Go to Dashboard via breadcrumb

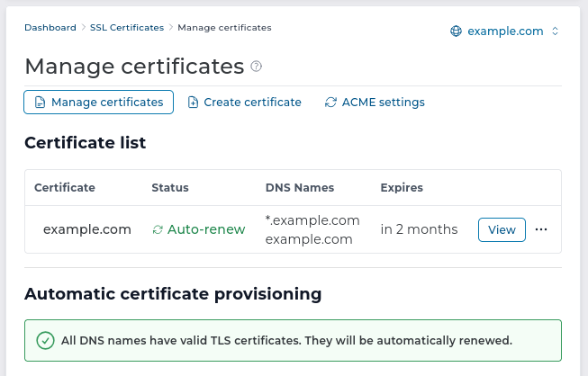(x=50, y=28)
